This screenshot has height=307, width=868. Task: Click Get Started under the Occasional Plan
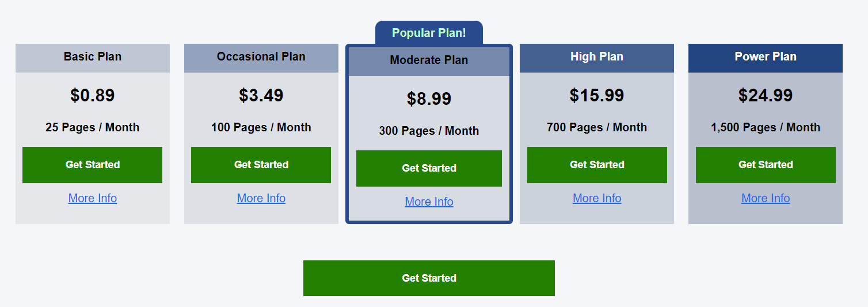[261, 165]
